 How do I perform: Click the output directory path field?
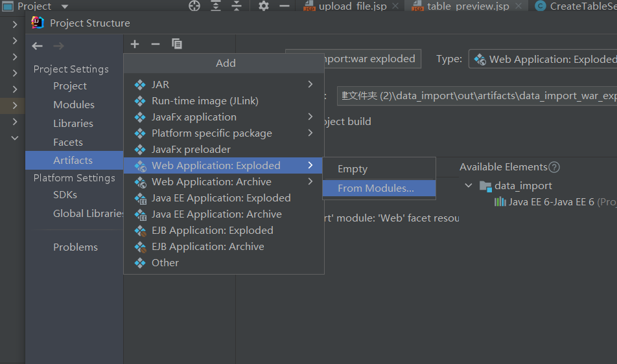[x=476, y=96]
